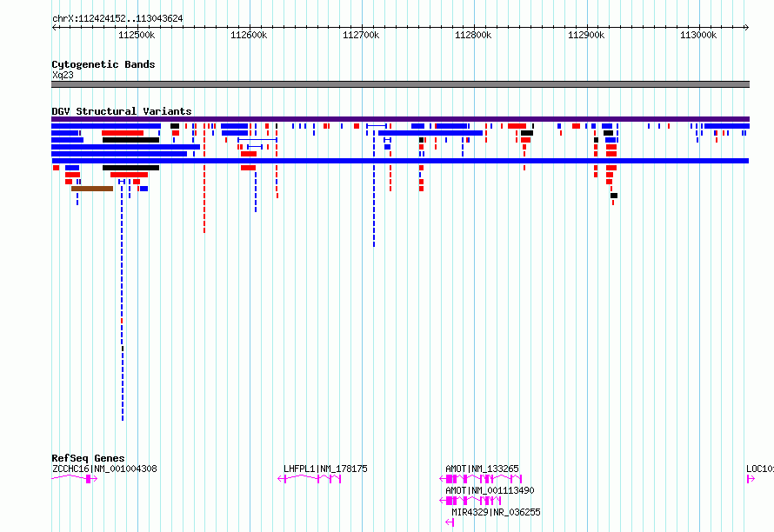Click the ZCCHC16 gene glyph
Viewport: 774px width, 532px height.
pyautogui.click(x=75, y=478)
